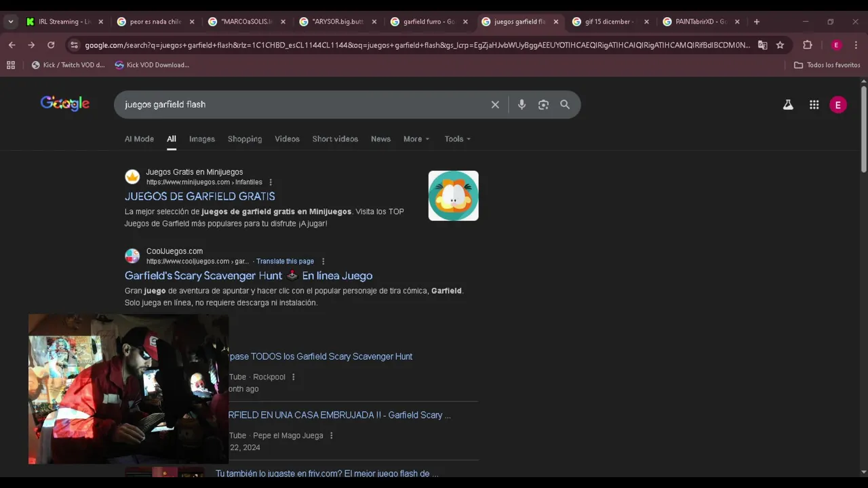Image resolution: width=868 pixels, height=488 pixels.
Task: Switch to garfield furro tab
Action: (428, 22)
